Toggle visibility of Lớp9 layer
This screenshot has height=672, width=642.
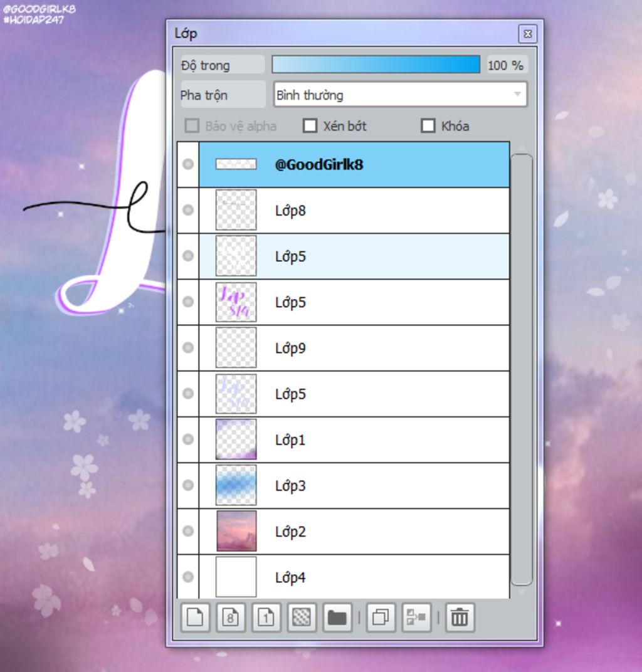click(188, 347)
